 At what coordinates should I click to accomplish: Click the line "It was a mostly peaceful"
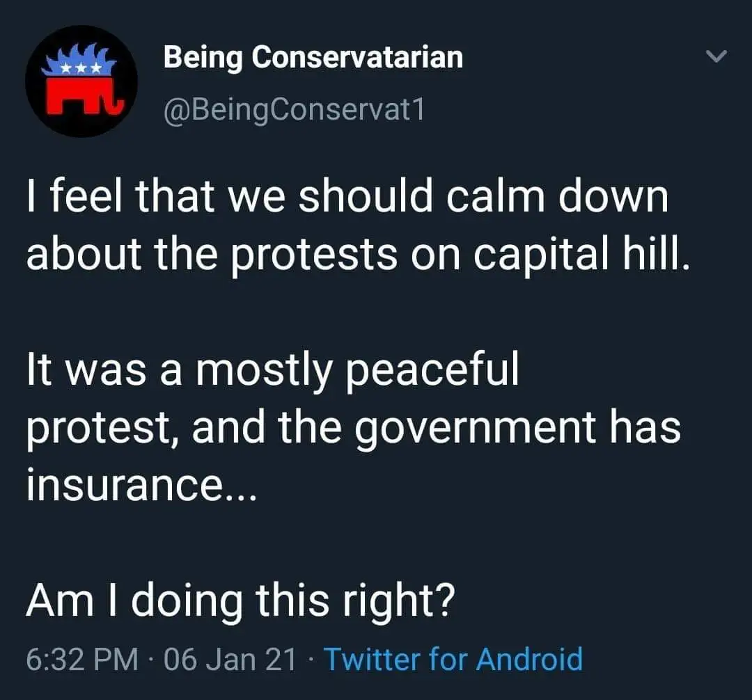tap(272, 371)
